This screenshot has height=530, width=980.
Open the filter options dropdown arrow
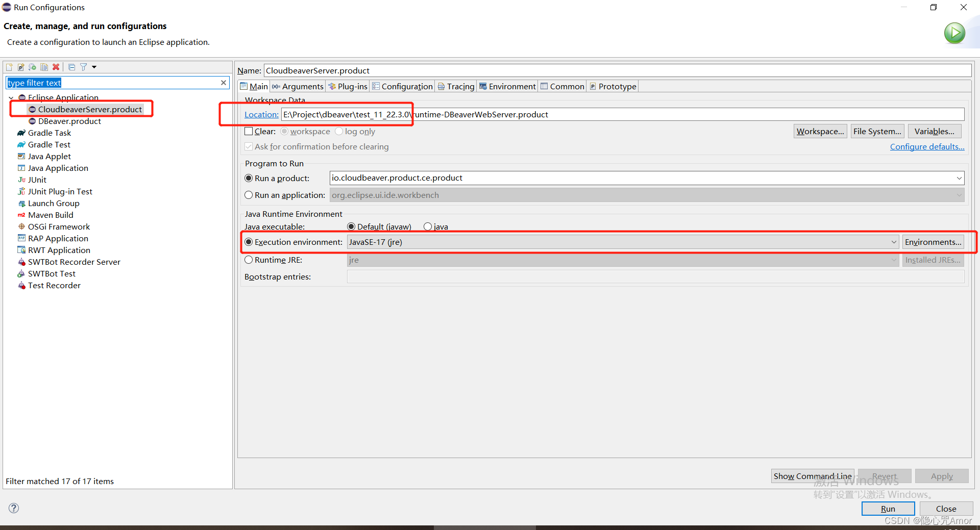click(94, 67)
